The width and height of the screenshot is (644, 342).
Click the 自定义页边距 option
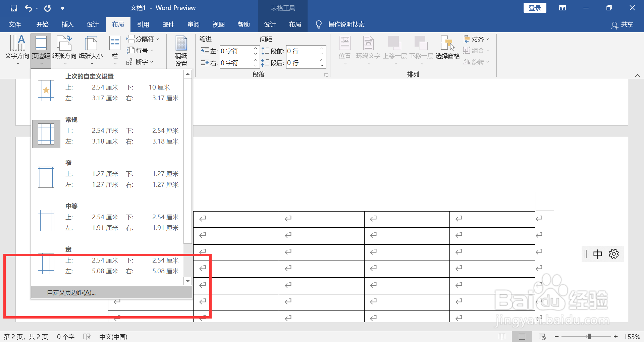pos(71,292)
